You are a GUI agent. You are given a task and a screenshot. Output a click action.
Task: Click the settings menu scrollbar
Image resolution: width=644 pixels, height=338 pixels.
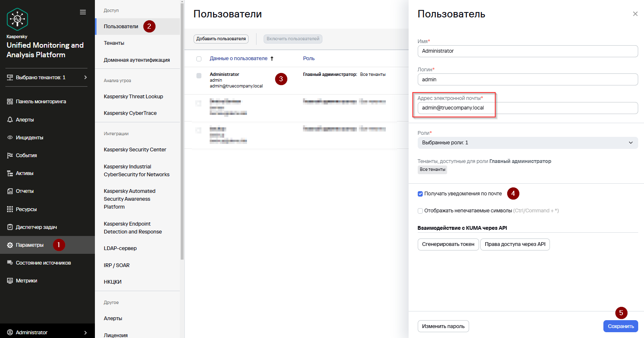pyautogui.click(x=182, y=131)
